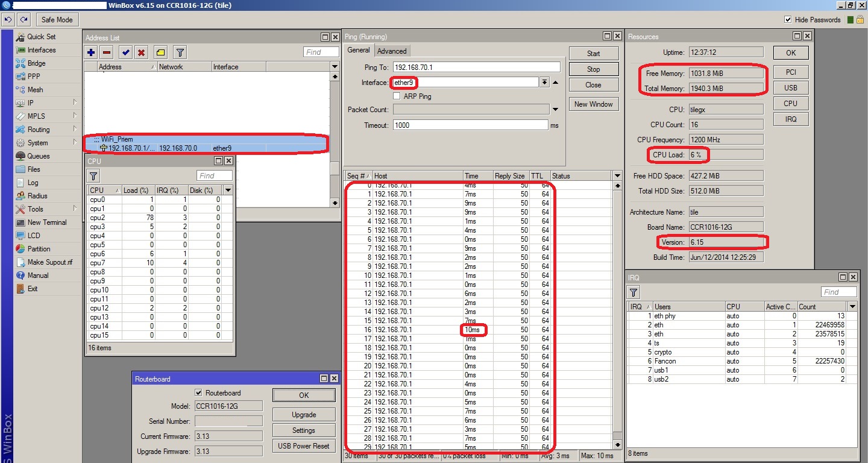
Task: Stop the running ping
Action: click(x=594, y=69)
